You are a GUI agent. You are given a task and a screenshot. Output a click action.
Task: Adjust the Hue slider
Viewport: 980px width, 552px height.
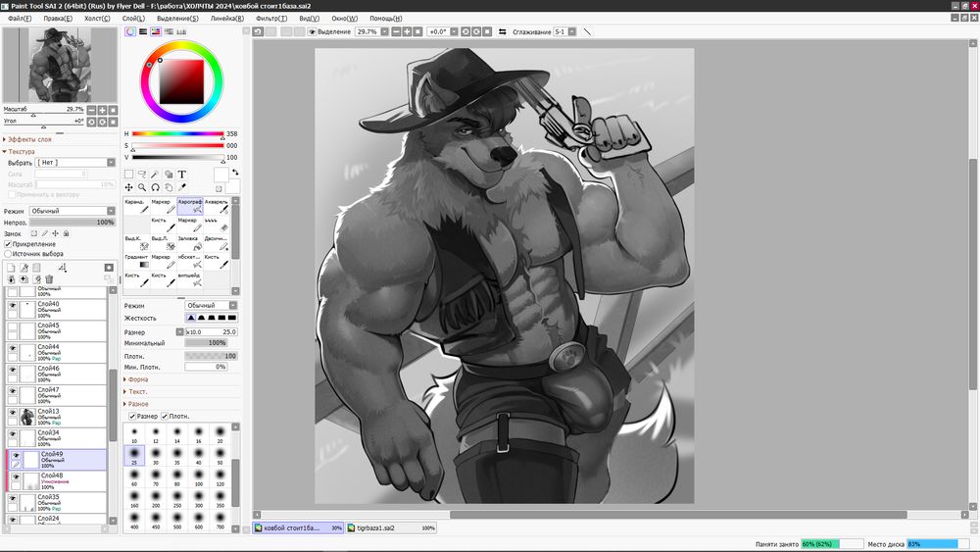177,133
